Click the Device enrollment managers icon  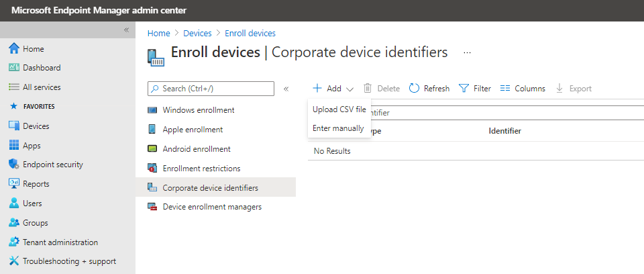point(152,207)
